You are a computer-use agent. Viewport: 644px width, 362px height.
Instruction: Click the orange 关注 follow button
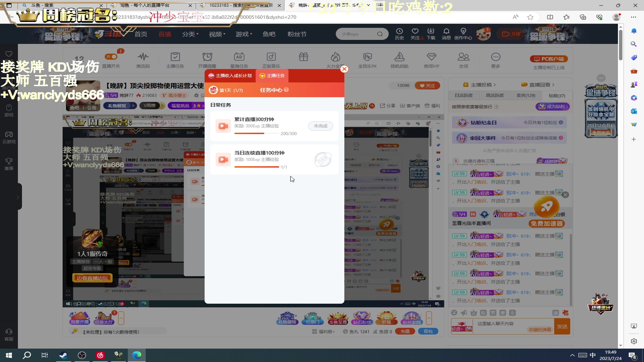point(427,85)
